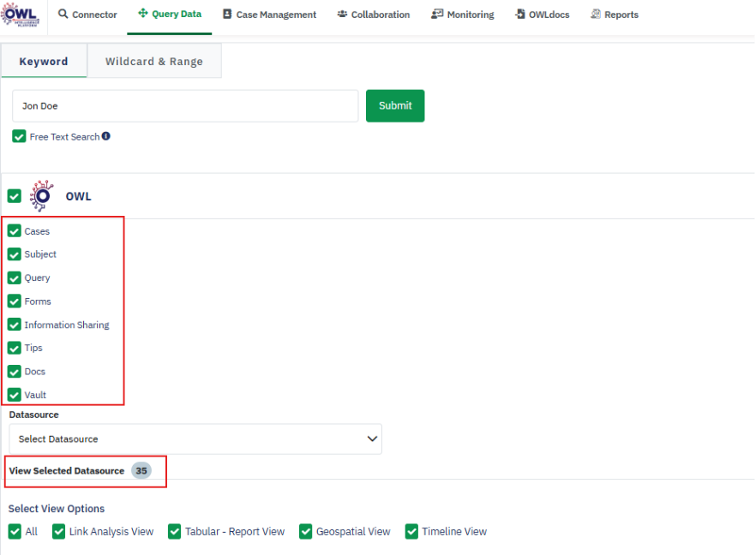Click the info icon beside Free Text Search
This screenshot has width=756, height=555.
coord(105,135)
